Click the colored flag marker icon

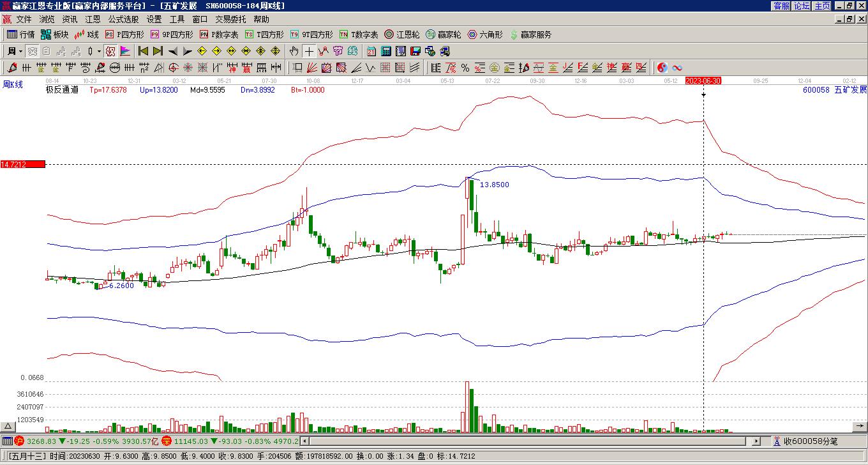(x=125, y=51)
